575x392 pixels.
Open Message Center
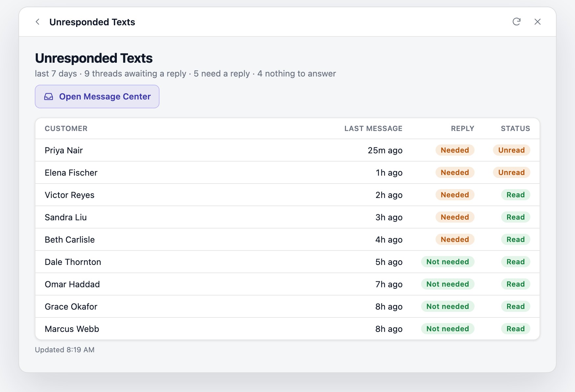(97, 97)
